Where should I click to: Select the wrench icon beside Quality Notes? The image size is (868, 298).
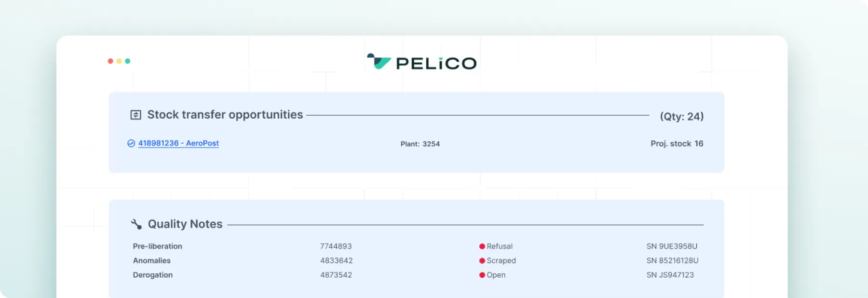click(x=137, y=224)
